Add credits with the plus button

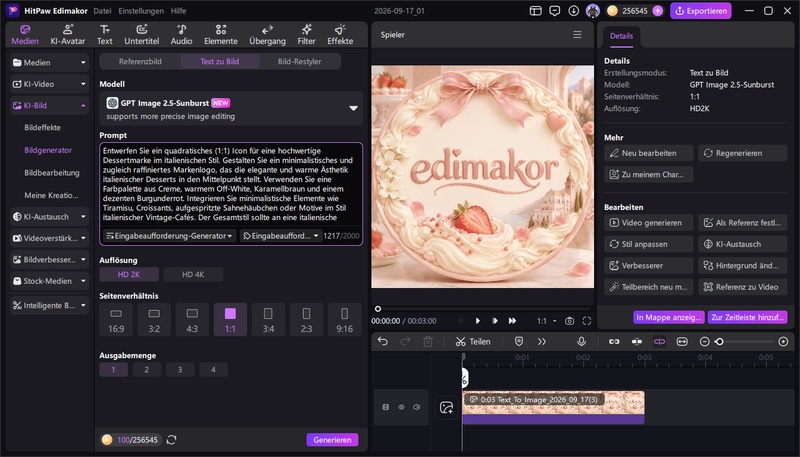(658, 11)
